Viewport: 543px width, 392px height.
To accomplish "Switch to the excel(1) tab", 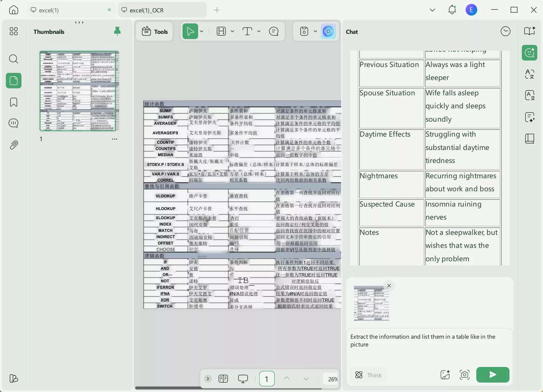I will tap(49, 10).
